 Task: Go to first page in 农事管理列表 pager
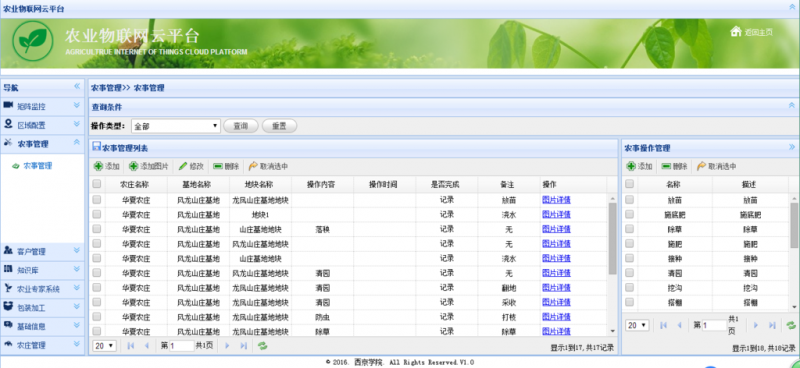pyautogui.click(x=131, y=346)
